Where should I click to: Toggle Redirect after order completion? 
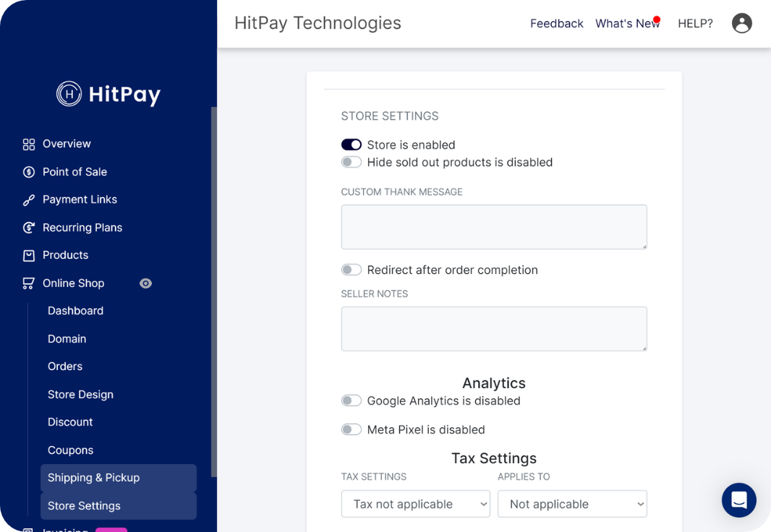351,270
